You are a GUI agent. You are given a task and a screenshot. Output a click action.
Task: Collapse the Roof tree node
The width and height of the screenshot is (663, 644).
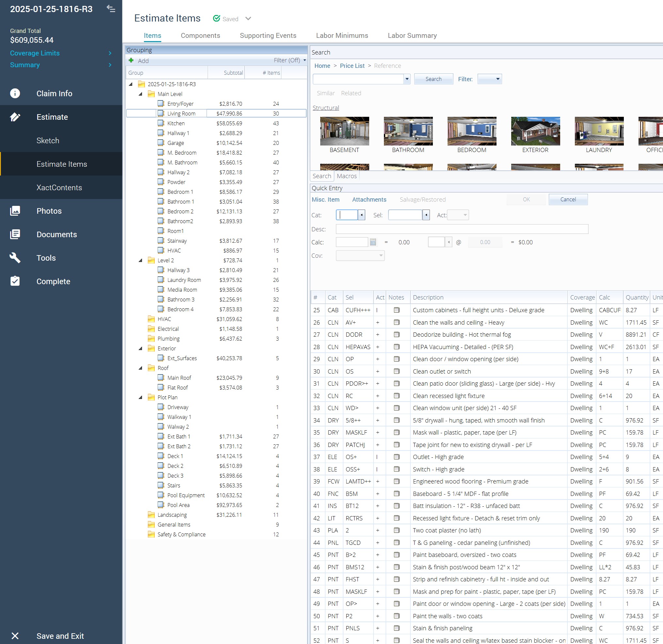140,368
